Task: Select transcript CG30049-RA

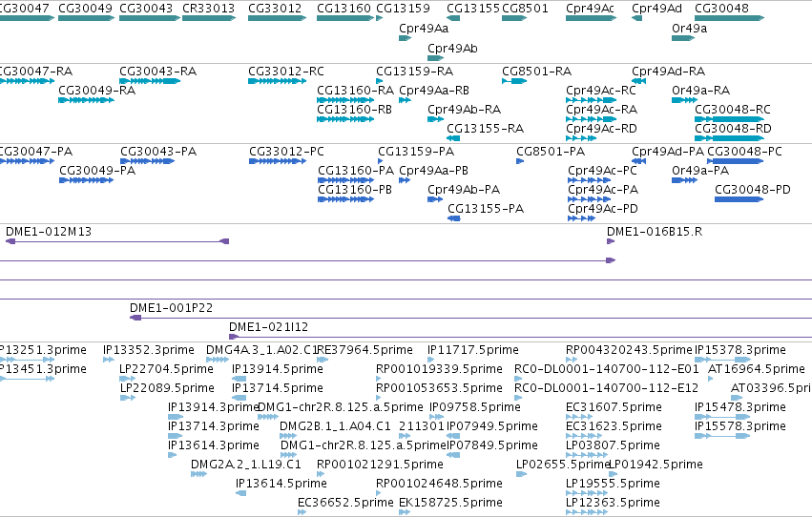Action: [x=87, y=100]
